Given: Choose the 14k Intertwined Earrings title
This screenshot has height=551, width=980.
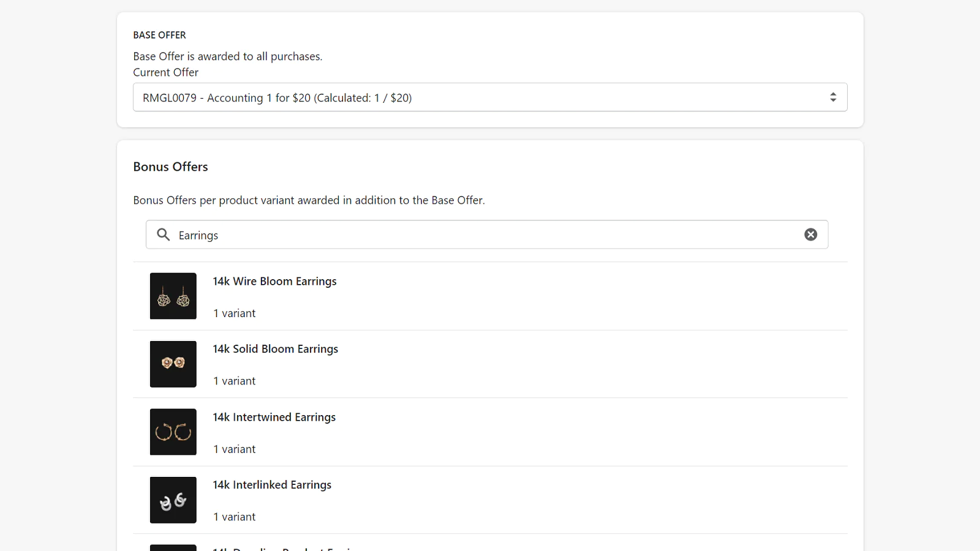Looking at the screenshot, I should click(x=274, y=417).
